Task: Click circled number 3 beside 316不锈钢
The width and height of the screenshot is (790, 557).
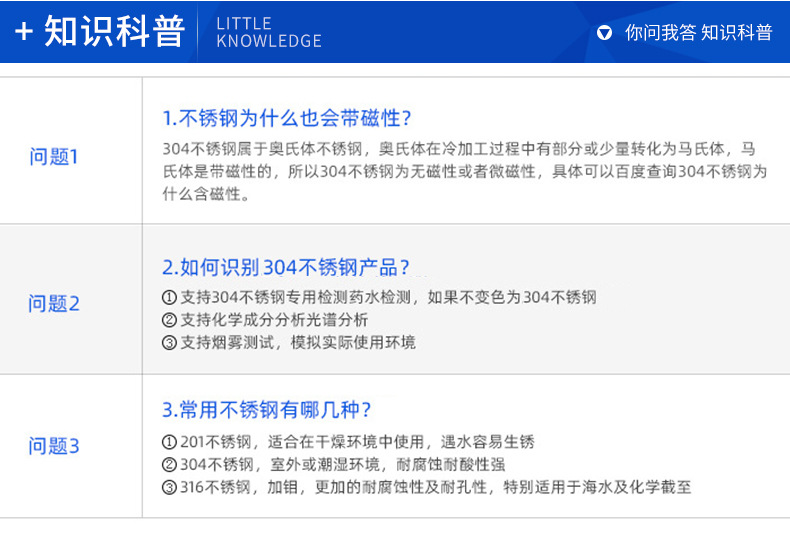Action: point(169,488)
